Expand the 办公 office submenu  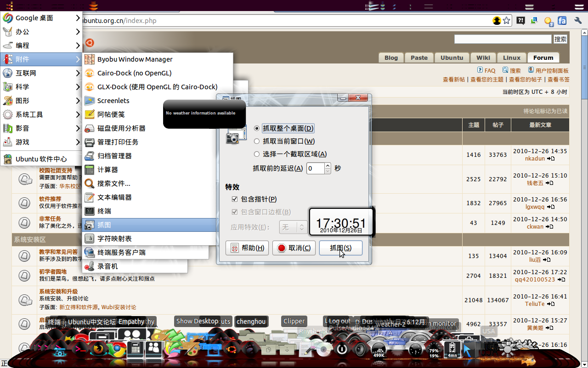[41, 32]
